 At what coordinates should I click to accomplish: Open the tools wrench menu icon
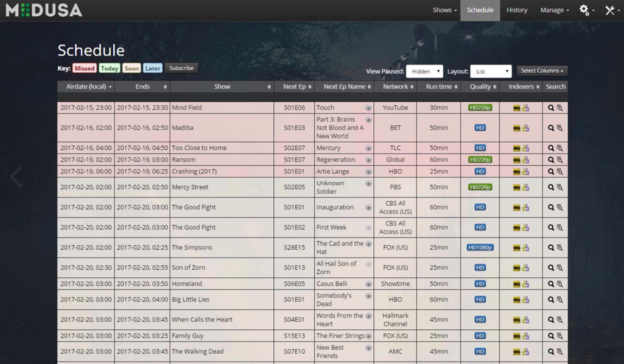(610, 10)
